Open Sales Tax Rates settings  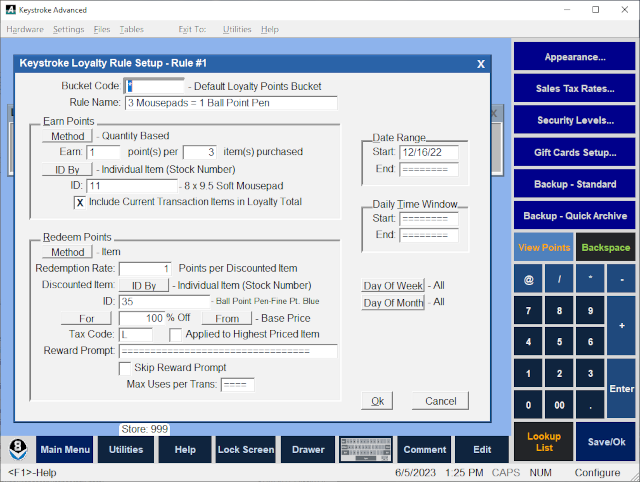575,89
